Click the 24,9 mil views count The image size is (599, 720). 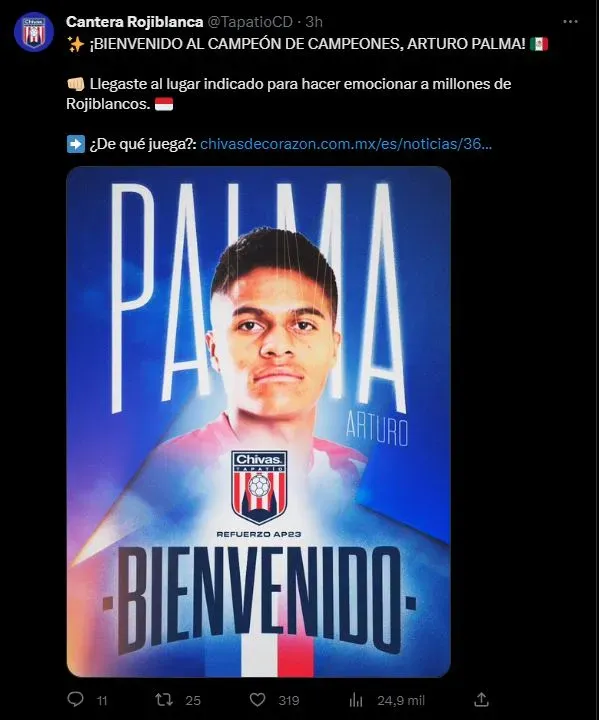(401, 701)
